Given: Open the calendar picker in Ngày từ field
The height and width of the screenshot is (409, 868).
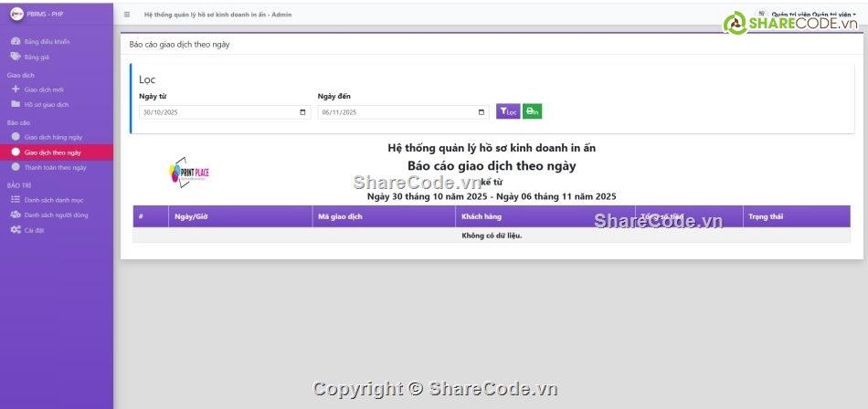Looking at the screenshot, I should point(302,112).
